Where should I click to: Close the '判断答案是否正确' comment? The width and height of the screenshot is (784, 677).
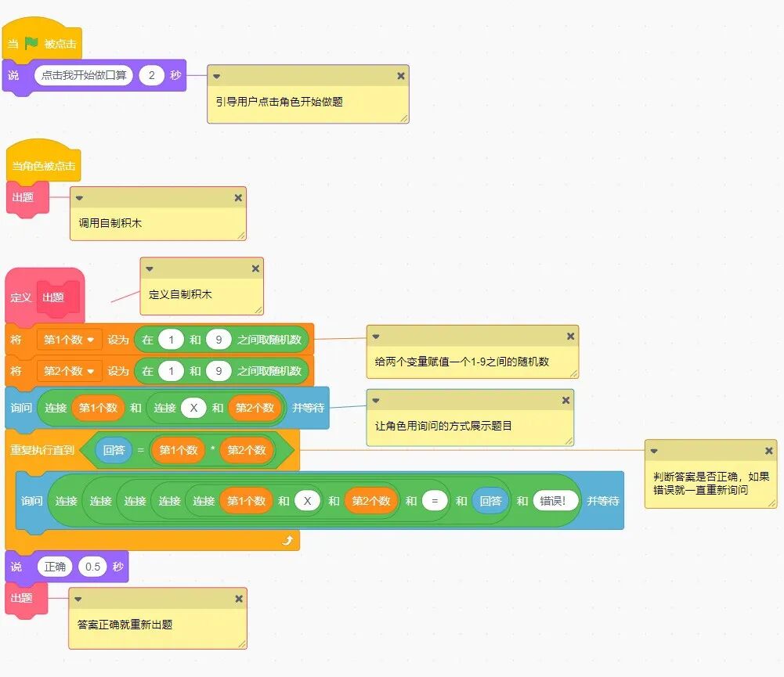(x=768, y=451)
